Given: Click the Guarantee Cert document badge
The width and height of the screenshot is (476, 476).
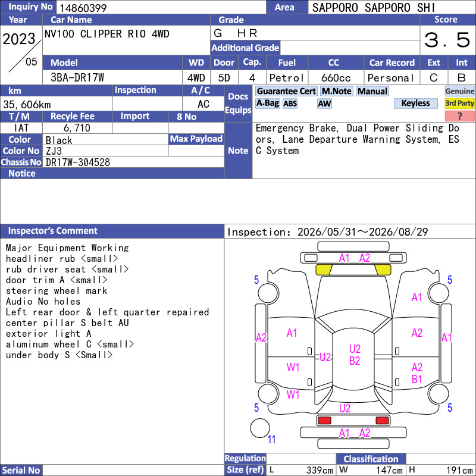Looking at the screenshot, I should click(286, 92).
